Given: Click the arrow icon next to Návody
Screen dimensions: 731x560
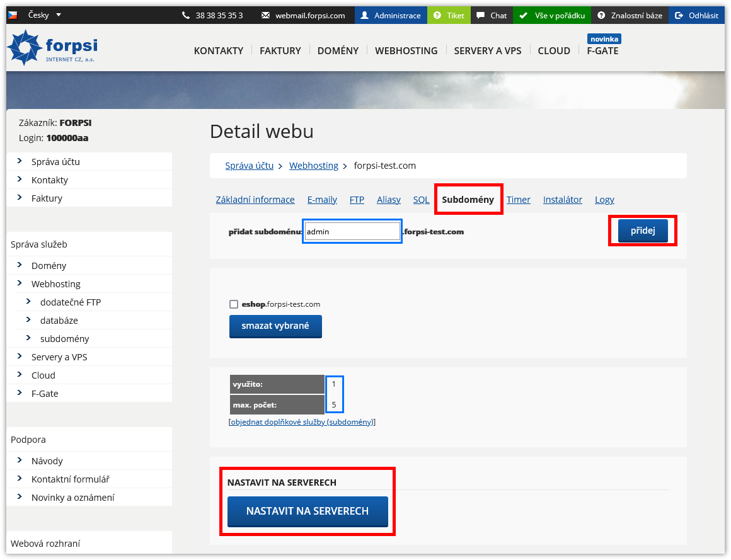Looking at the screenshot, I should coord(20,460).
